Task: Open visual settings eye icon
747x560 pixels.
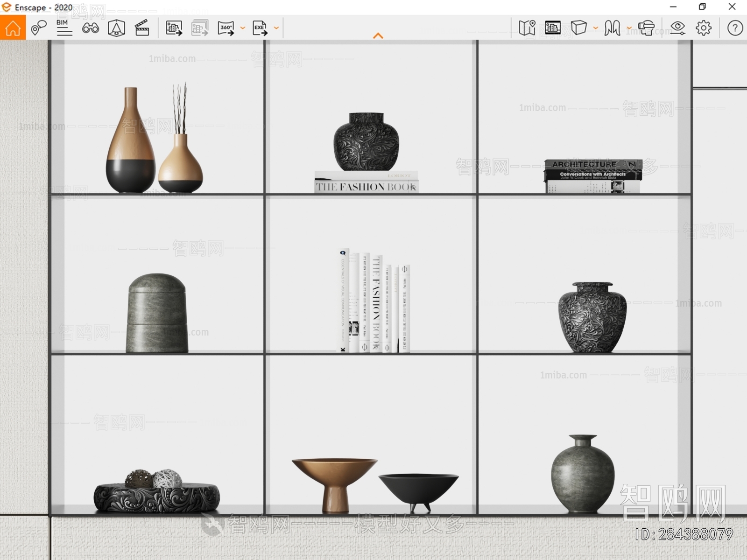Action: point(677,28)
